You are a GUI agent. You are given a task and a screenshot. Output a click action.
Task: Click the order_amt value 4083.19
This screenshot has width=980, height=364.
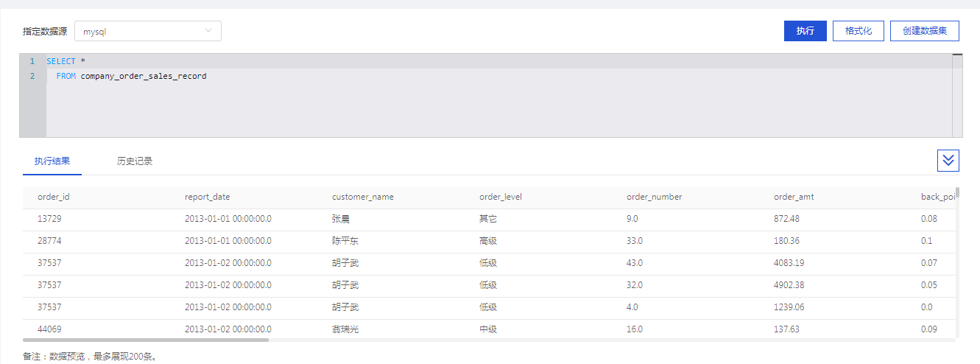(x=789, y=263)
